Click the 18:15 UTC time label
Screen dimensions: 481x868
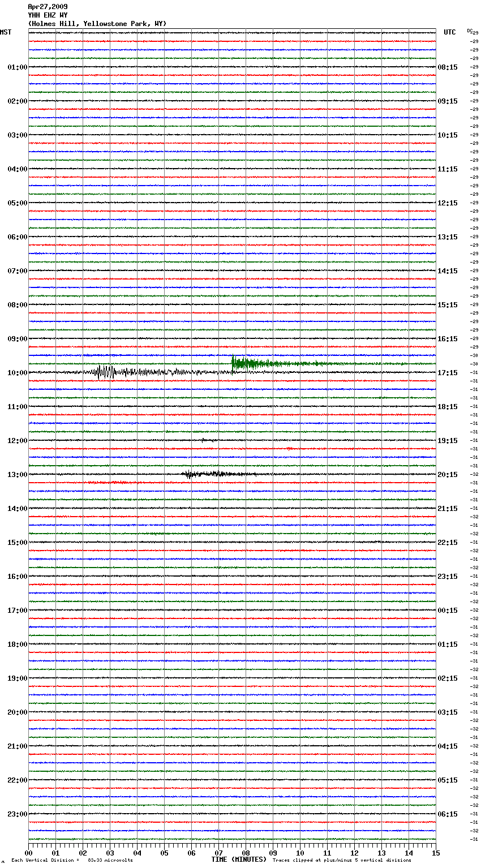click(448, 407)
